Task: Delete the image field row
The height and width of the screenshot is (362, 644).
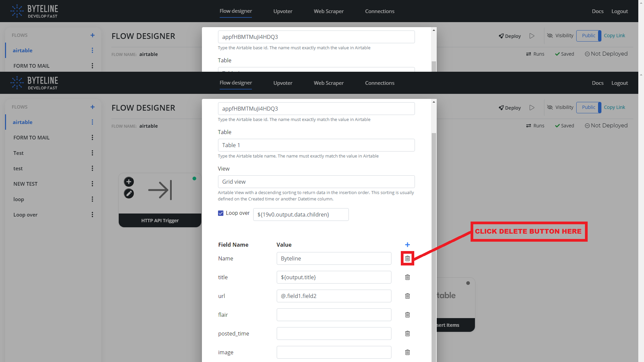Action: click(407, 352)
